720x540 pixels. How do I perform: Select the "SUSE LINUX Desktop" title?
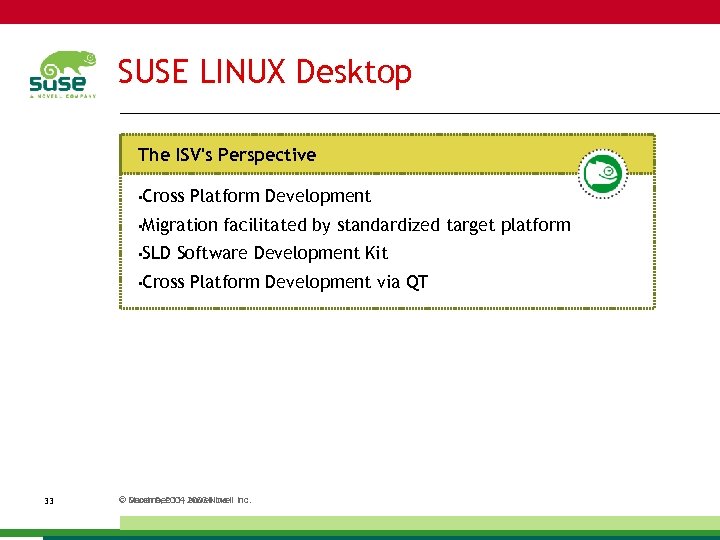[264, 73]
